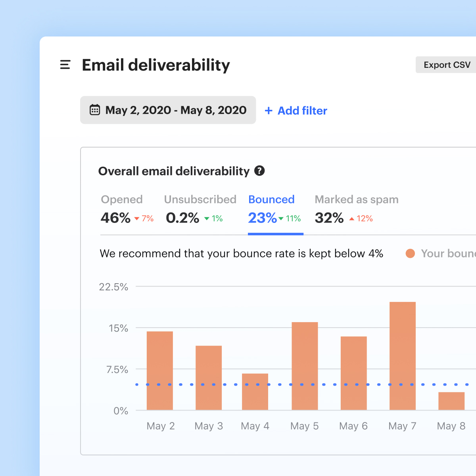The image size is (476, 476).
Task: Click the orange bounce rate legend dot
Action: tap(410, 253)
